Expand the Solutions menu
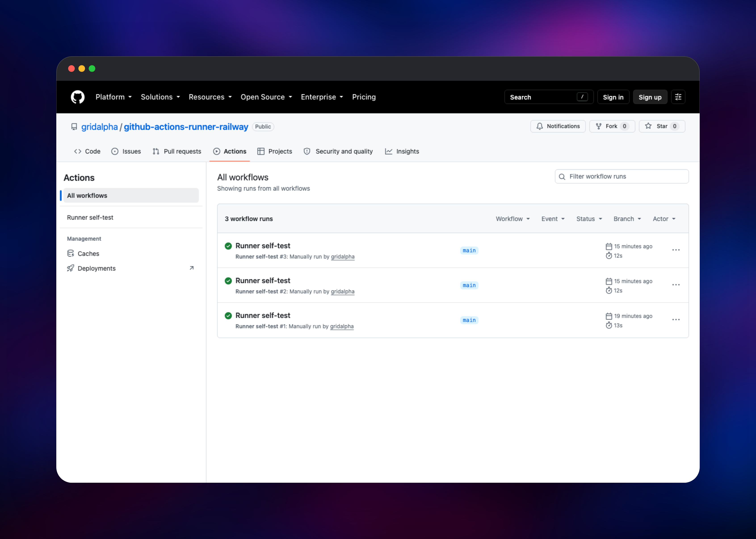The width and height of the screenshot is (756, 539). 160,97
